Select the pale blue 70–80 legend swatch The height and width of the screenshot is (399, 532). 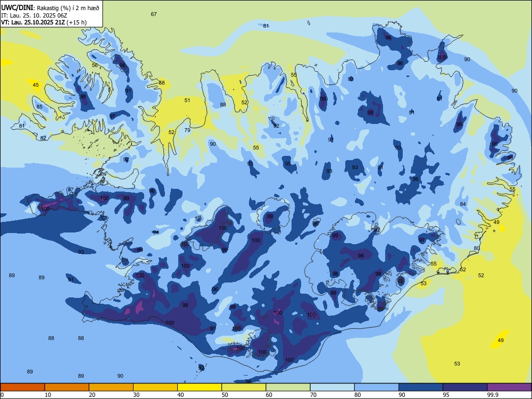tap(332, 387)
